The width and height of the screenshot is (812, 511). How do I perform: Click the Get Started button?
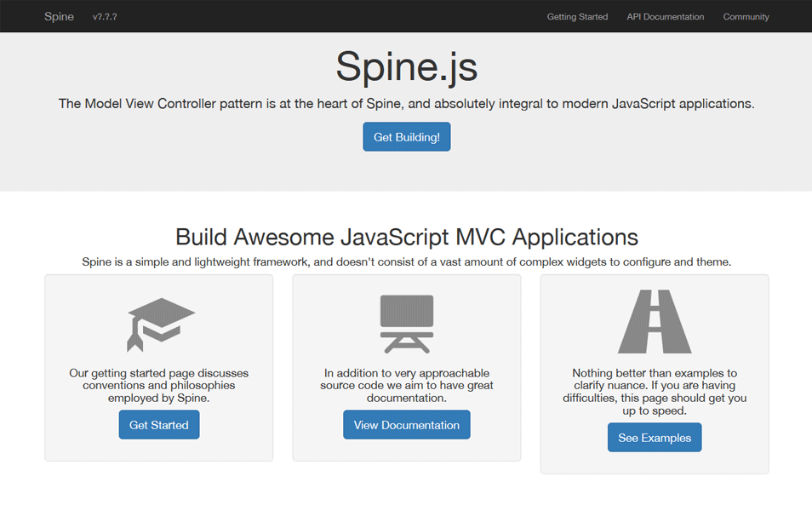(x=159, y=425)
